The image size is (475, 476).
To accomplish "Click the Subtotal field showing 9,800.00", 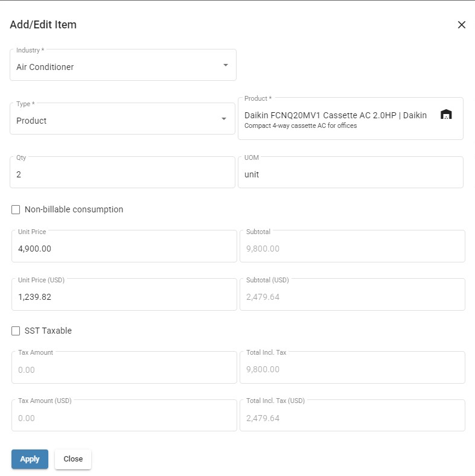I will coord(352,246).
